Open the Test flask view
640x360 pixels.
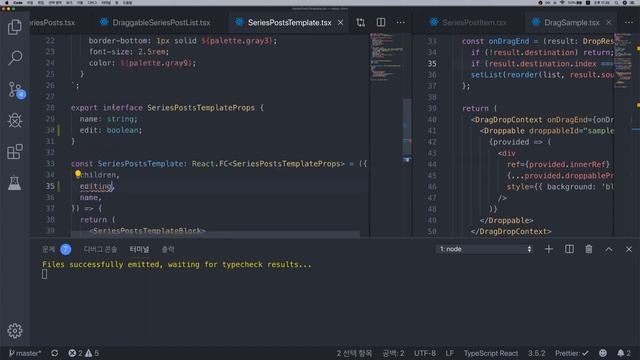coord(15,183)
